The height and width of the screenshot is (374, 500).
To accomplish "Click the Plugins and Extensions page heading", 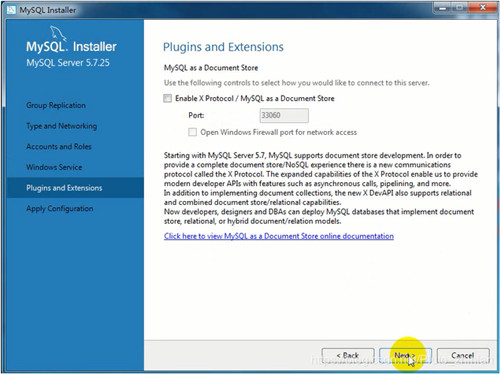I will tap(223, 47).
